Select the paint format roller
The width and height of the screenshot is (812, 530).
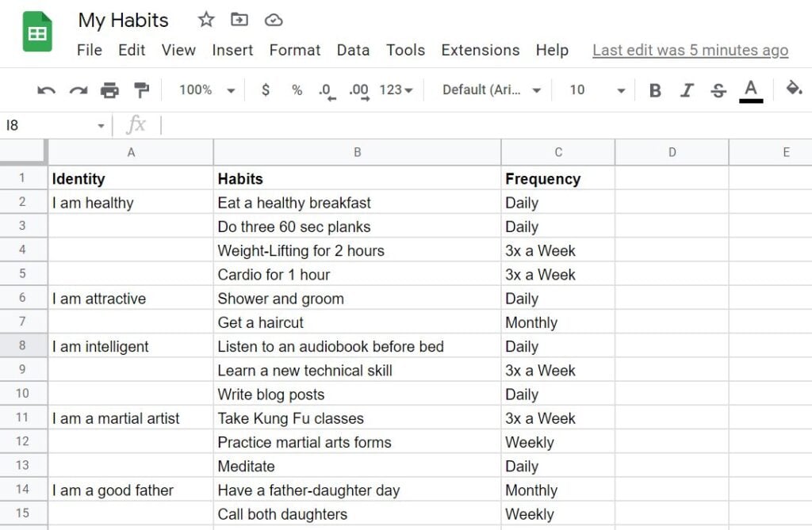(141, 90)
